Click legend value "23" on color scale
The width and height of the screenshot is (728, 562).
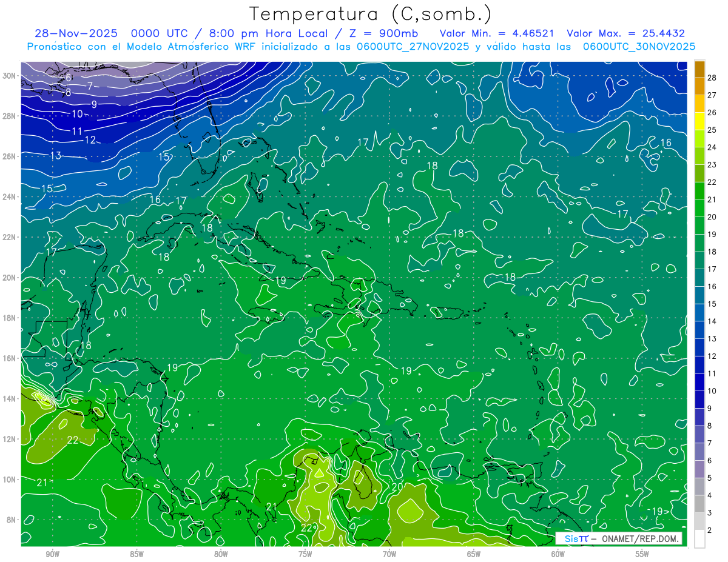coord(712,164)
